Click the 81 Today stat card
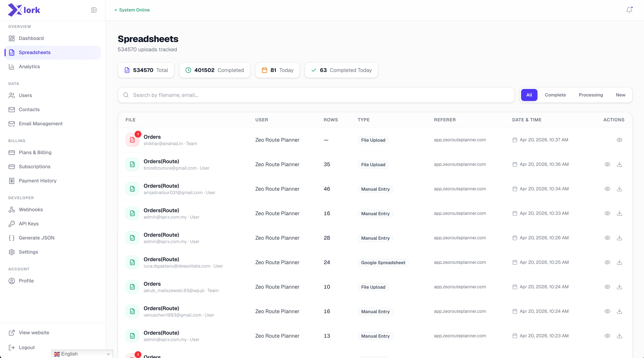Screen dimensions: 644x358 277,70
